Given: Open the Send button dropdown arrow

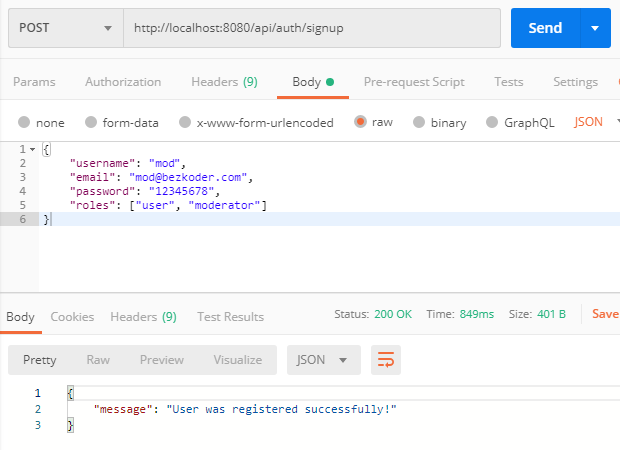Looking at the screenshot, I should pos(595,28).
